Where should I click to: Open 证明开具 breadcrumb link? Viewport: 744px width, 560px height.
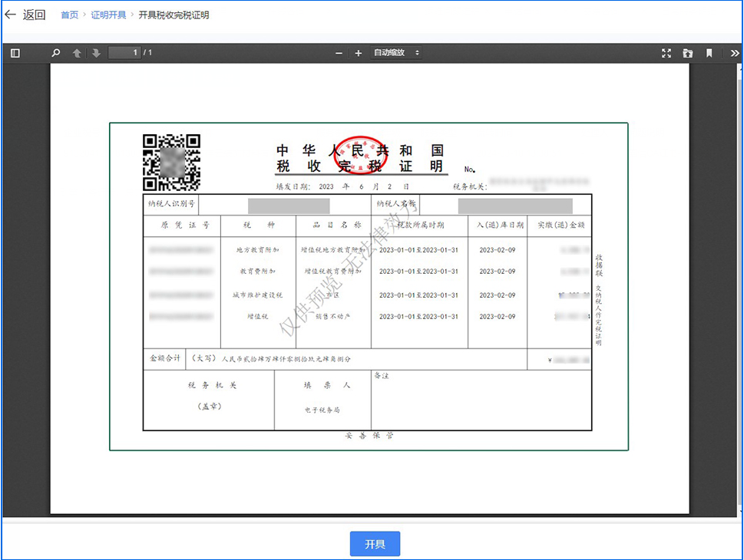coord(108,15)
